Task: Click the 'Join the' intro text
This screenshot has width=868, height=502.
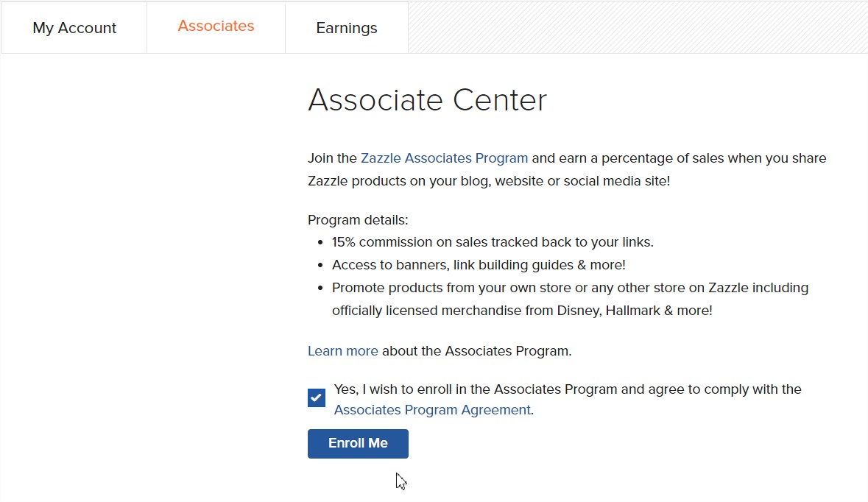Action: [x=332, y=158]
